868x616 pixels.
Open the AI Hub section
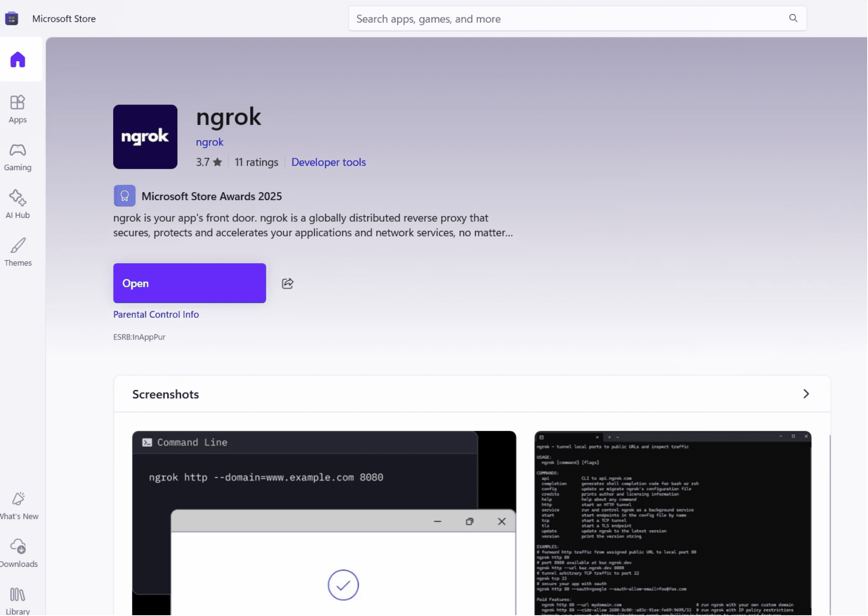(x=18, y=205)
